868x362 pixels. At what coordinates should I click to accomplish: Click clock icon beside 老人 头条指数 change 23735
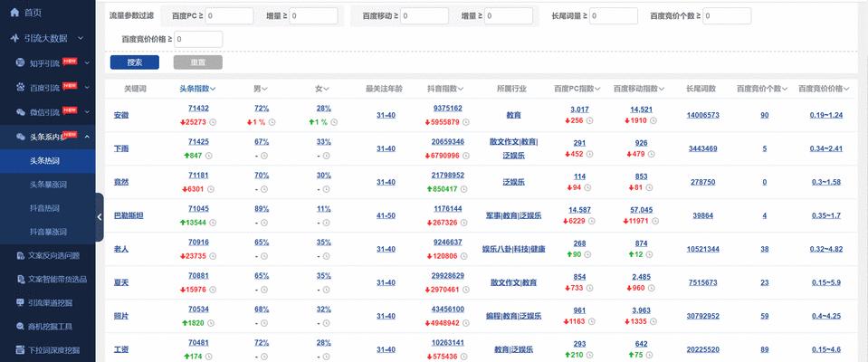[213, 256]
